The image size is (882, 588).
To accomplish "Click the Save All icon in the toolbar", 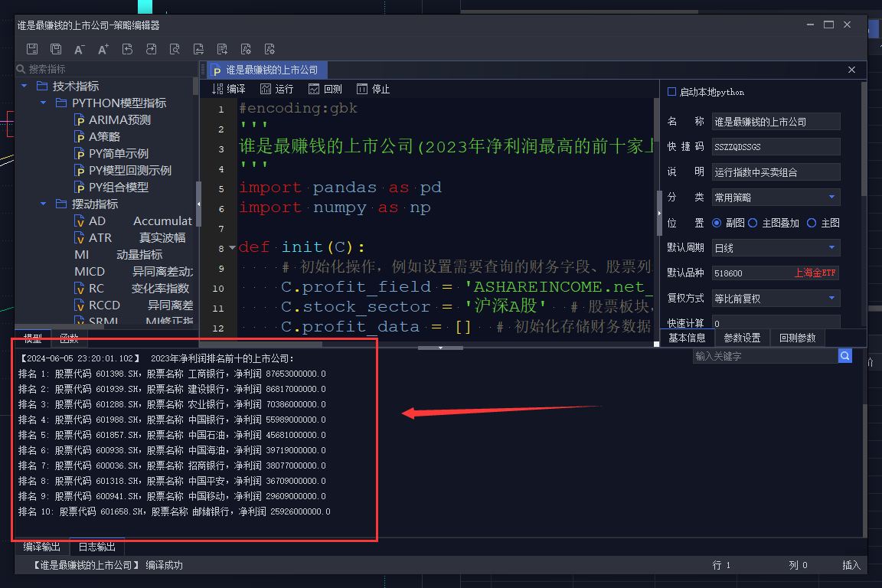I will [56, 49].
